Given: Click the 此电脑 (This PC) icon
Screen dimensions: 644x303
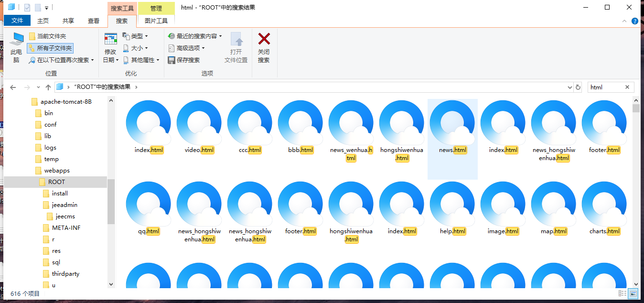Looking at the screenshot, I should pyautogui.click(x=17, y=48).
